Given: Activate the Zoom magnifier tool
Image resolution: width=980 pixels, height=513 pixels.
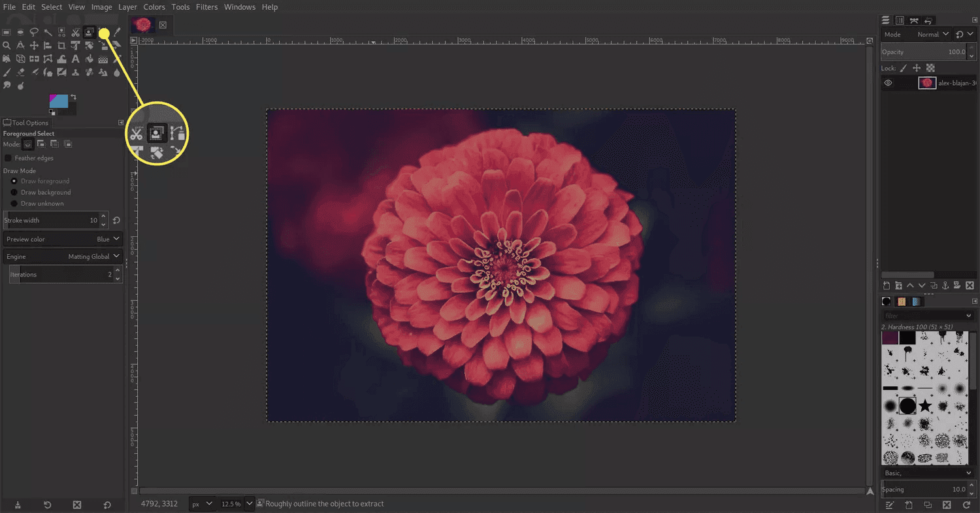Looking at the screenshot, I should (x=7, y=46).
